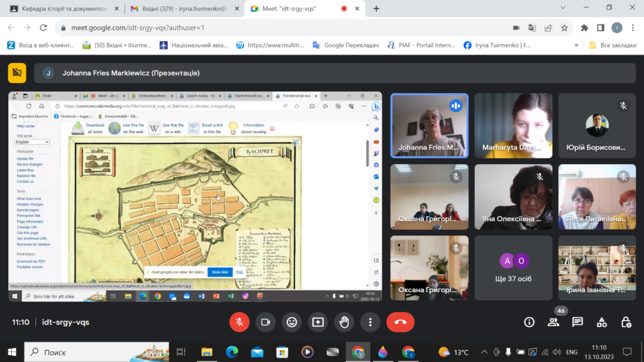Lower the raised hand button
Viewport: 644px width, 362px height.
click(x=344, y=322)
